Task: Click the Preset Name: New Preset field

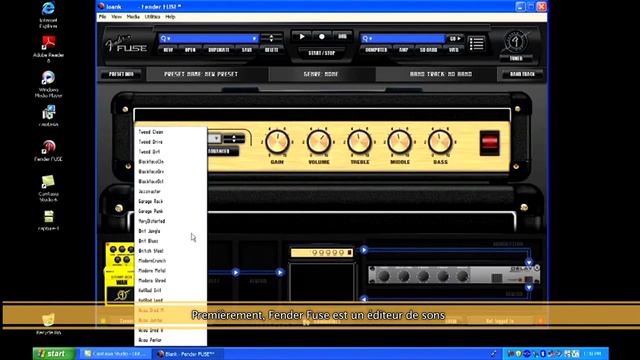Action: coord(207,74)
